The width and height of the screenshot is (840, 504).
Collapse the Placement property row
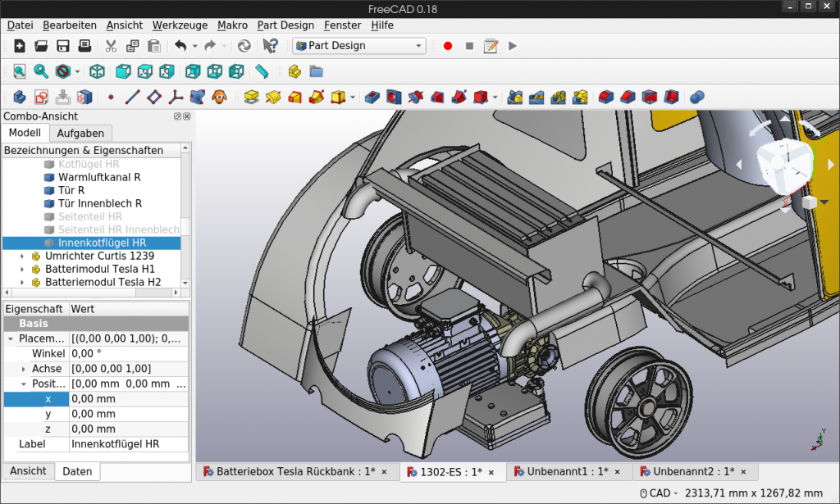[x=10, y=338]
